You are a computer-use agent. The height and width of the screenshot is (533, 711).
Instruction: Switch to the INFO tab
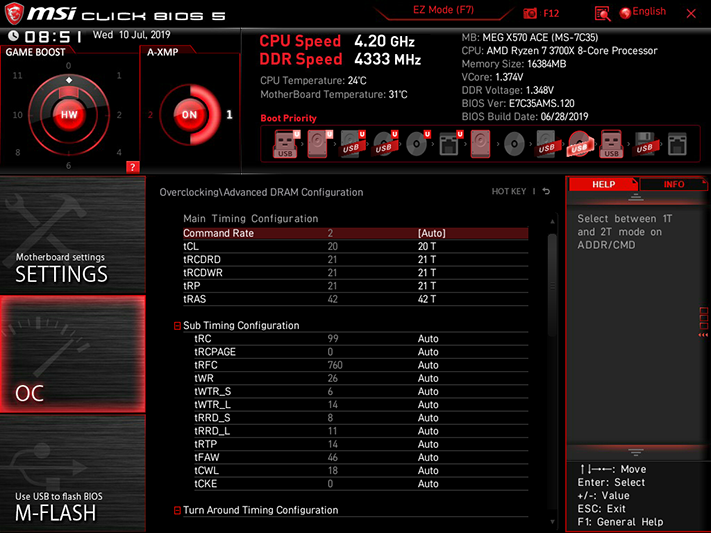pyautogui.click(x=673, y=184)
